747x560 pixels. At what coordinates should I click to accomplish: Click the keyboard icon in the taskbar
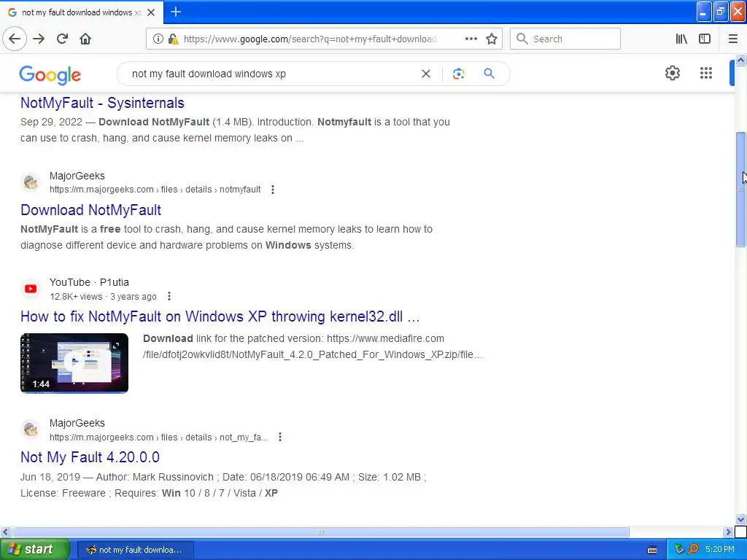pyautogui.click(x=651, y=550)
